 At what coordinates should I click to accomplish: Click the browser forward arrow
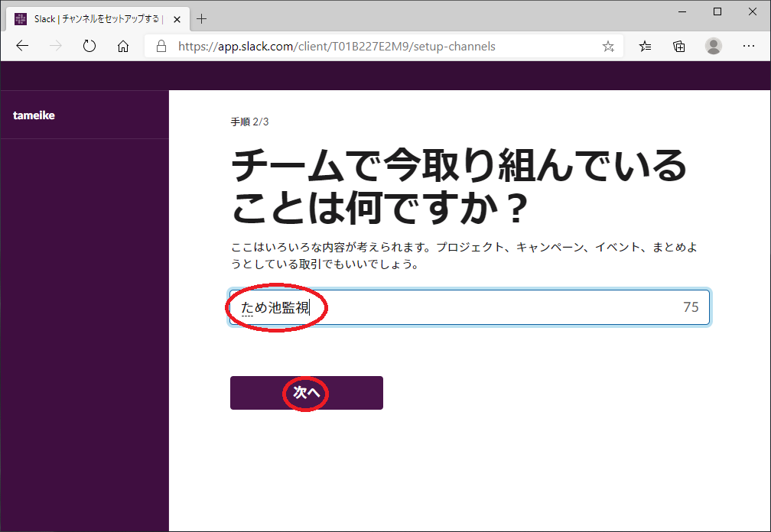pyautogui.click(x=55, y=47)
